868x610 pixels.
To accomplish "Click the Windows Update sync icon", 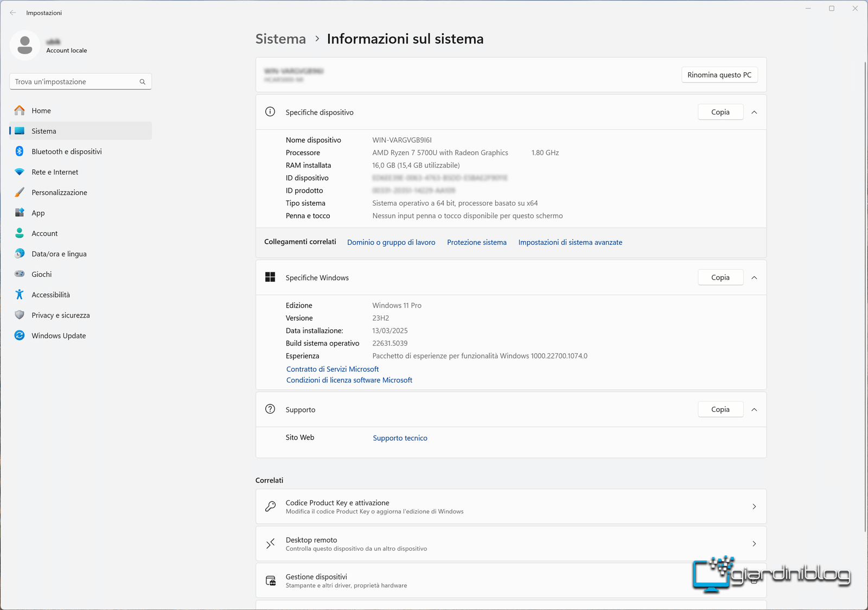I will 20,335.
